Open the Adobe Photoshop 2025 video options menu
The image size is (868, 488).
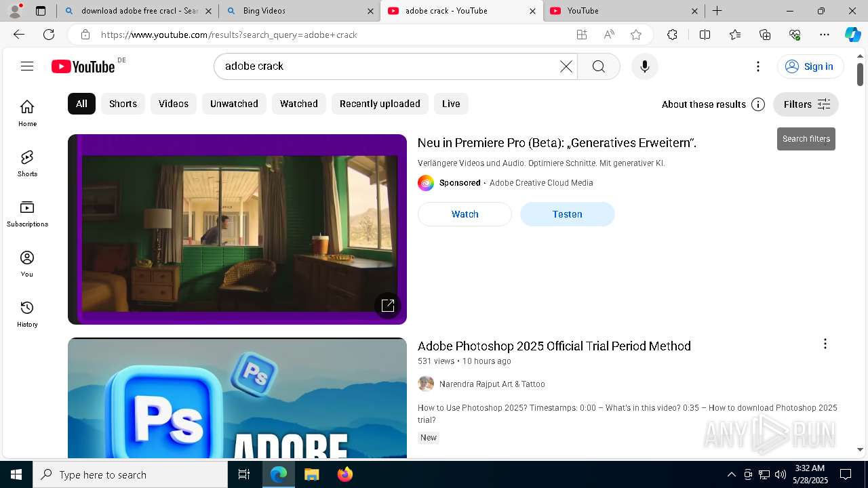coord(825,344)
